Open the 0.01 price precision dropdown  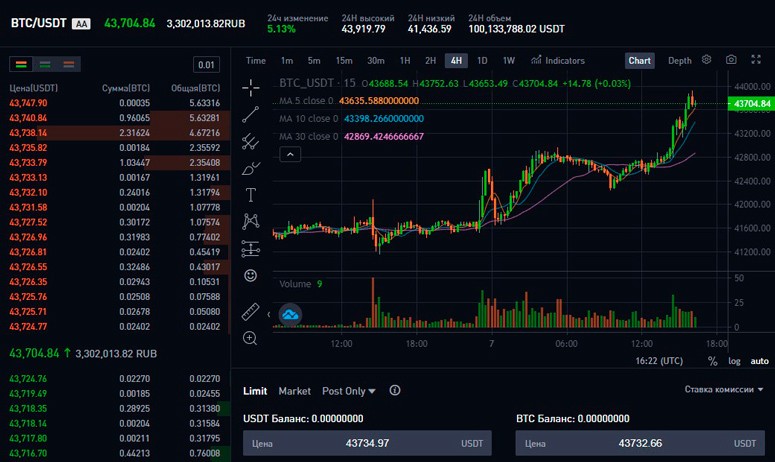(206, 65)
